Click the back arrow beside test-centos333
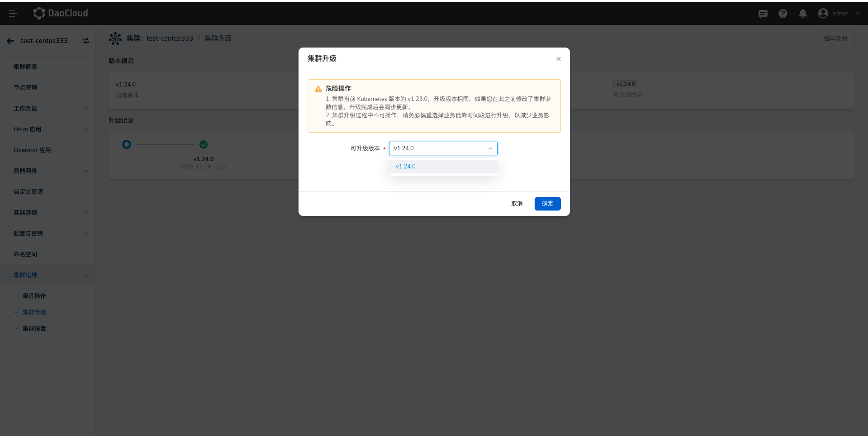The width and height of the screenshot is (868, 436). click(x=10, y=41)
